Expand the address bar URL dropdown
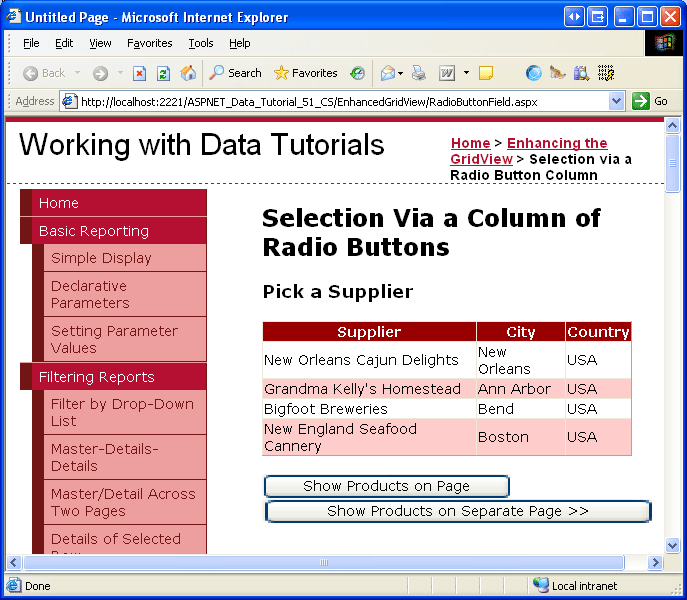Image resolution: width=687 pixels, height=600 pixels. coord(617,101)
